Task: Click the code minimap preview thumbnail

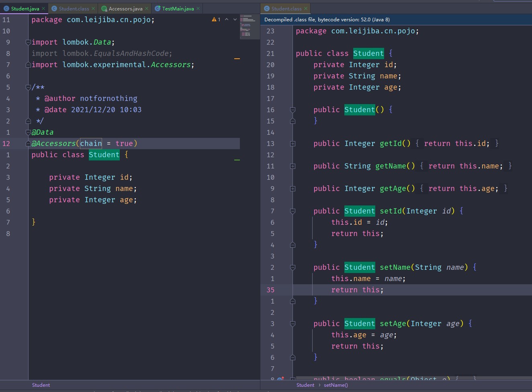Action: [250, 27]
